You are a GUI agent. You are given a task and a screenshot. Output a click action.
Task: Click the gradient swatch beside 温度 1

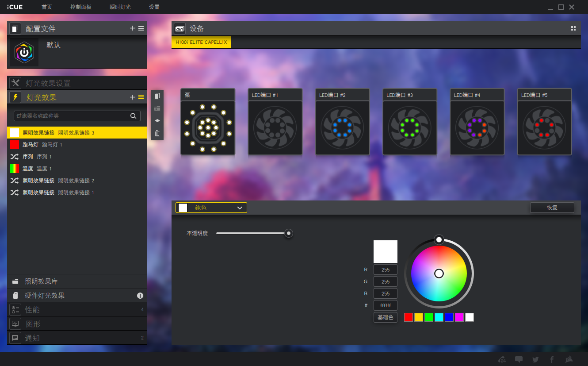point(15,169)
